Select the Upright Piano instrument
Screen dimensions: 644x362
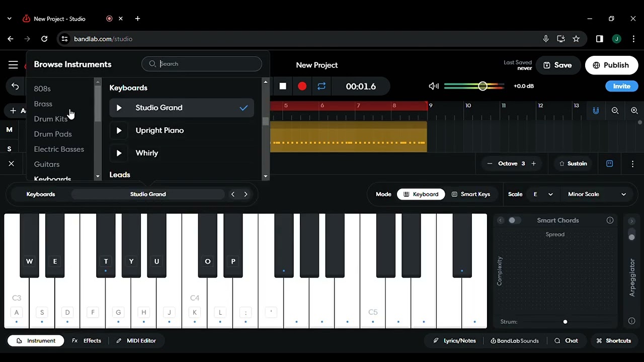(182, 130)
